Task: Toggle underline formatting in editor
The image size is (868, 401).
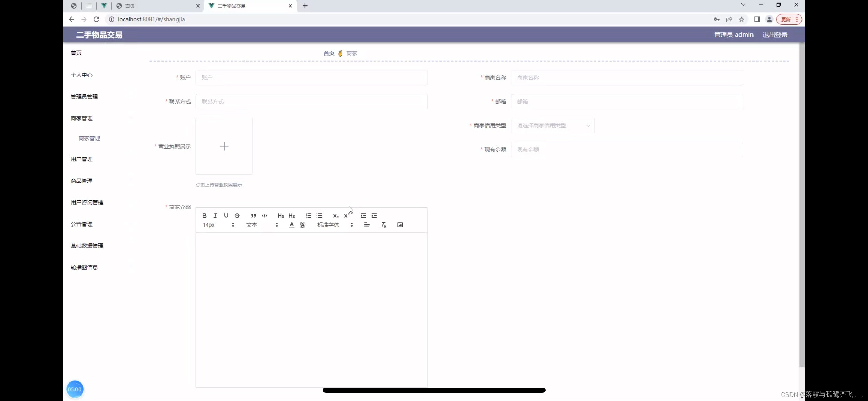Action: point(226,216)
